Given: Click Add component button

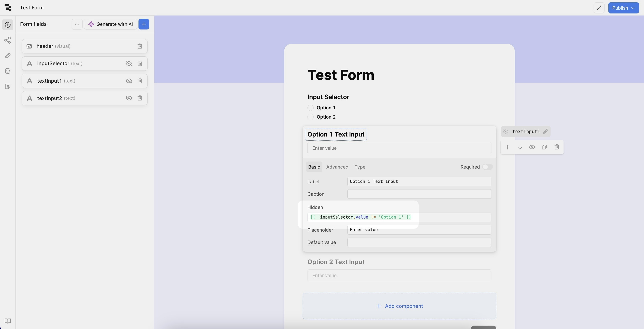Looking at the screenshot, I should [x=399, y=306].
